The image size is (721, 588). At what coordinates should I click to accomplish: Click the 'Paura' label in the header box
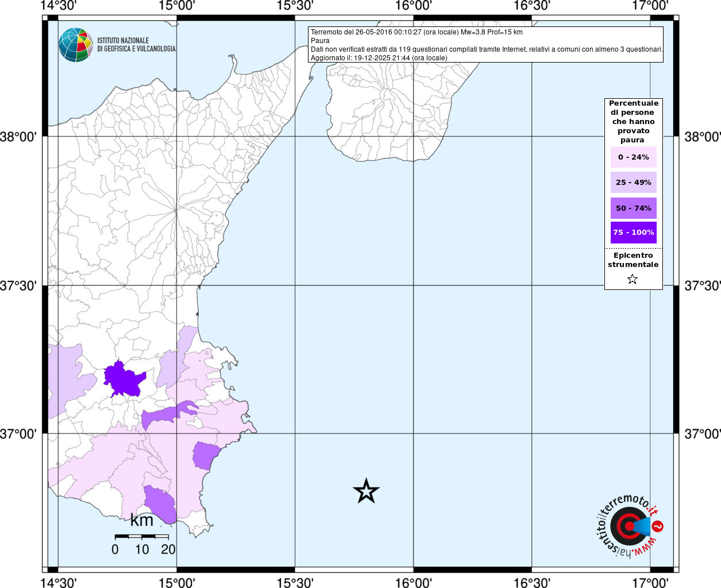320,41
